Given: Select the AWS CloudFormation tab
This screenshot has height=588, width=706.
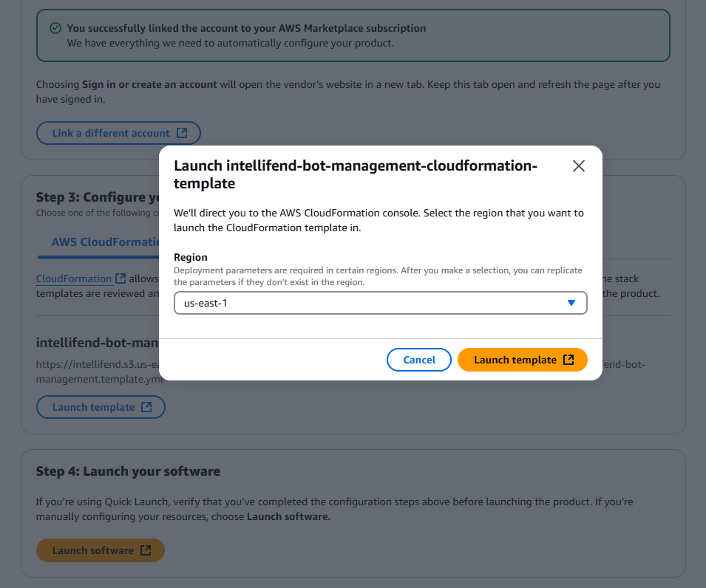Looking at the screenshot, I should (x=106, y=242).
